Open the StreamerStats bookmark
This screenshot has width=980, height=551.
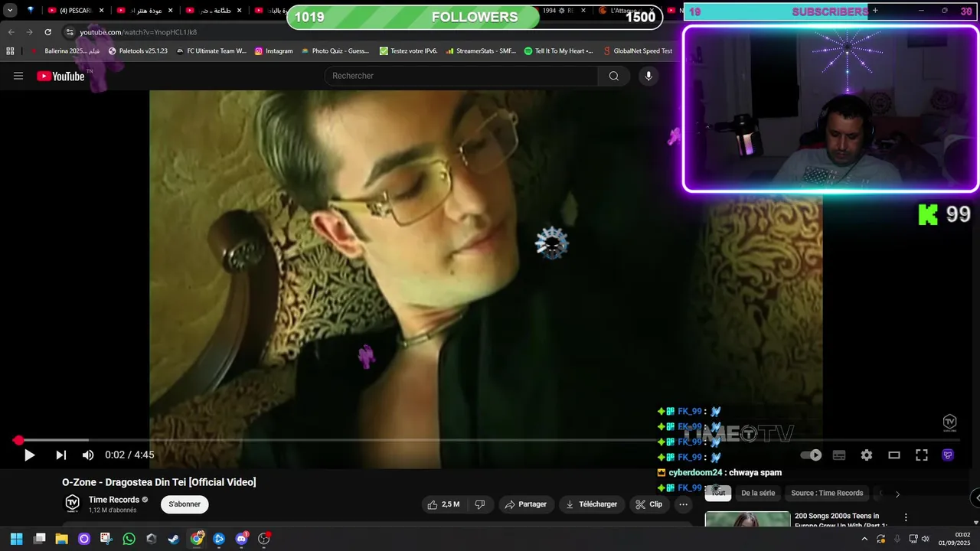(481, 51)
